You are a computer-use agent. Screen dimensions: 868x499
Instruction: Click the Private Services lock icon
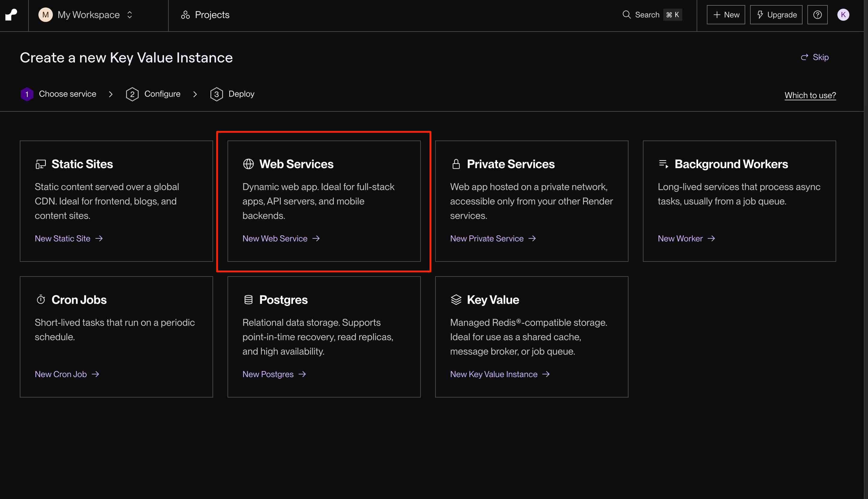[456, 164]
